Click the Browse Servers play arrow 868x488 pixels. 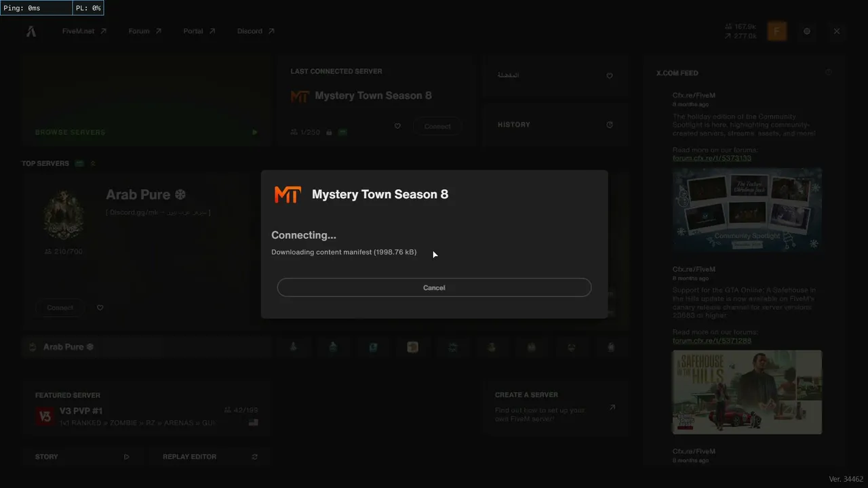point(255,132)
